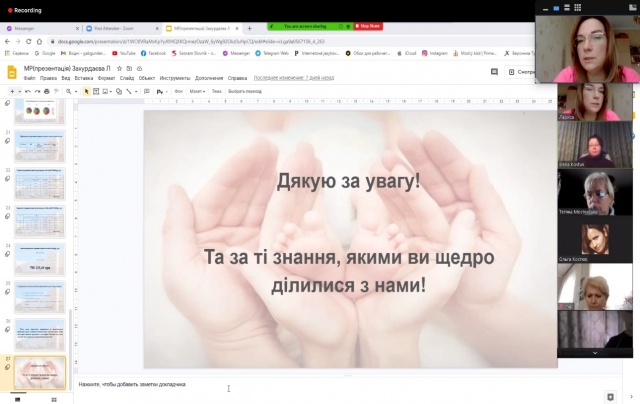Click the browser reload icon
The height and width of the screenshot is (404, 640).
pyautogui.click(x=29, y=42)
